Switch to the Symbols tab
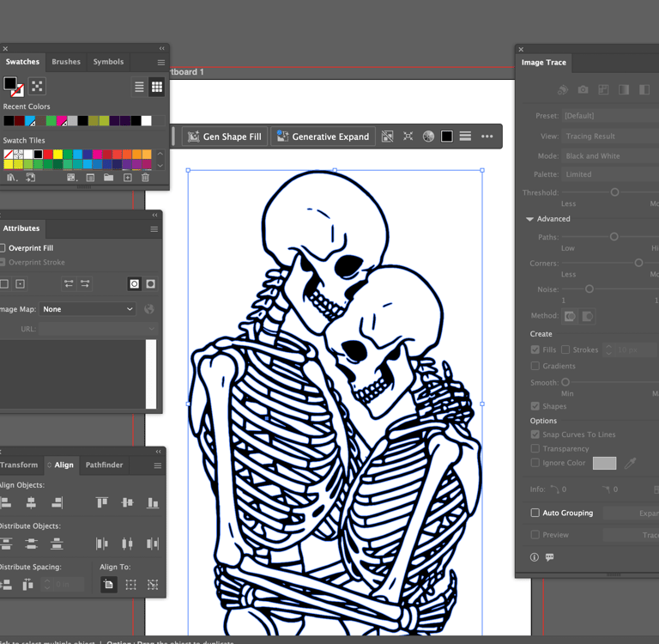Viewport: 659px width, 644px height. click(x=108, y=62)
